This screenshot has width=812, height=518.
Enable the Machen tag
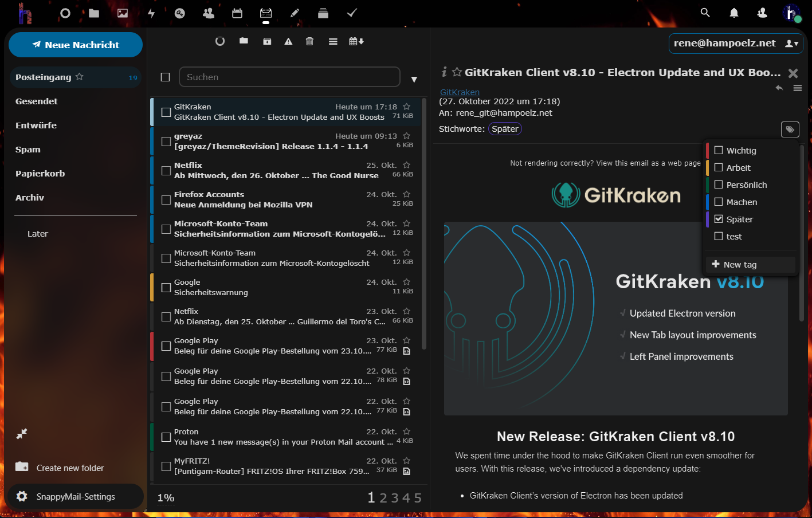click(x=719, y=202)
